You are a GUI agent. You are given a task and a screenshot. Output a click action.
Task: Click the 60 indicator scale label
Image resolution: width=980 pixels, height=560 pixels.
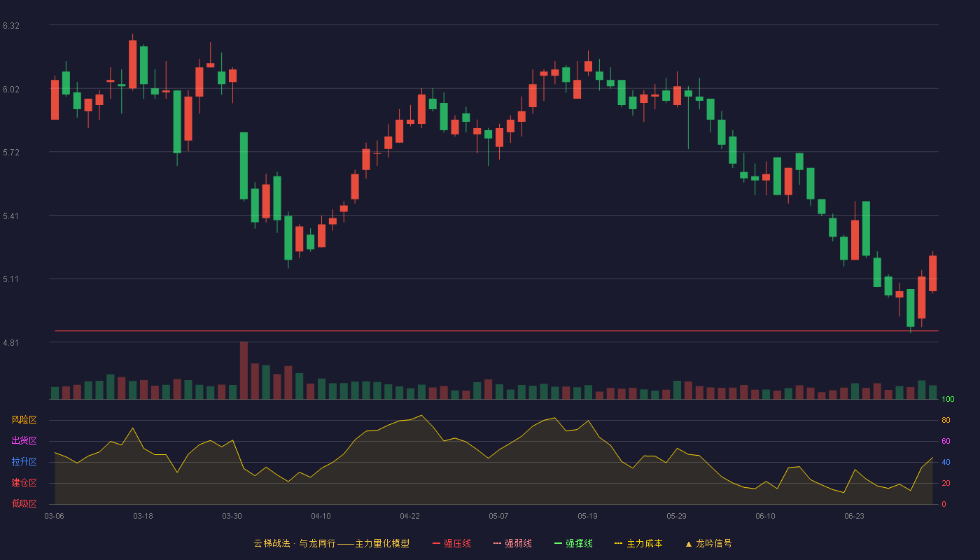(946, 442)
